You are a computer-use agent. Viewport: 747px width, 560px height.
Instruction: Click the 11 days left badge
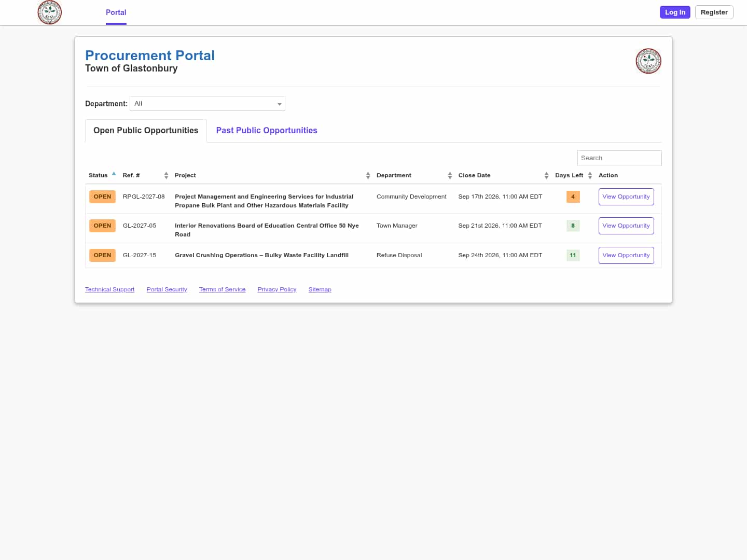pyautogui.click(x=573, y=255)
